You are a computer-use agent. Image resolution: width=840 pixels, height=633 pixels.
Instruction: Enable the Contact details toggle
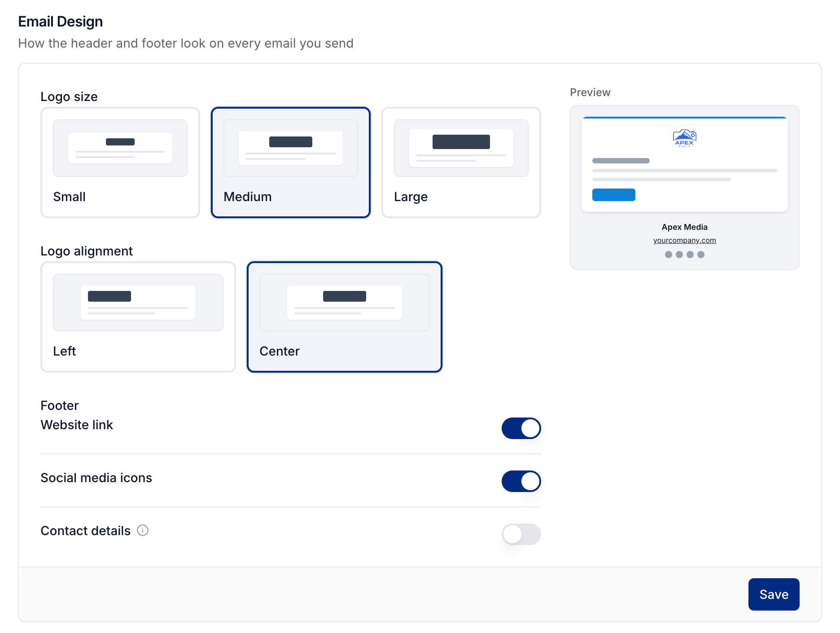click(521, 534)
